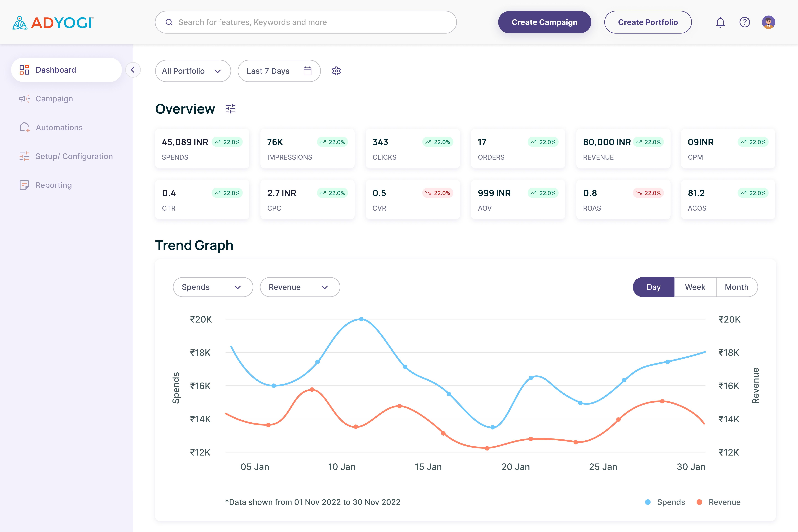798x532 pixels.
Task: Click the 45,089 INR Spends card
Action: tap(202, 149)
